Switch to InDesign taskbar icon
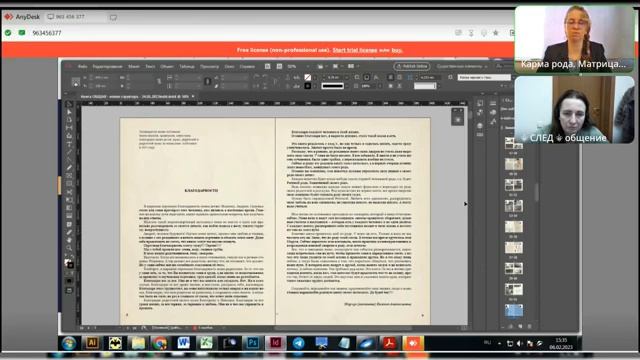 click(x=275, y=343)
